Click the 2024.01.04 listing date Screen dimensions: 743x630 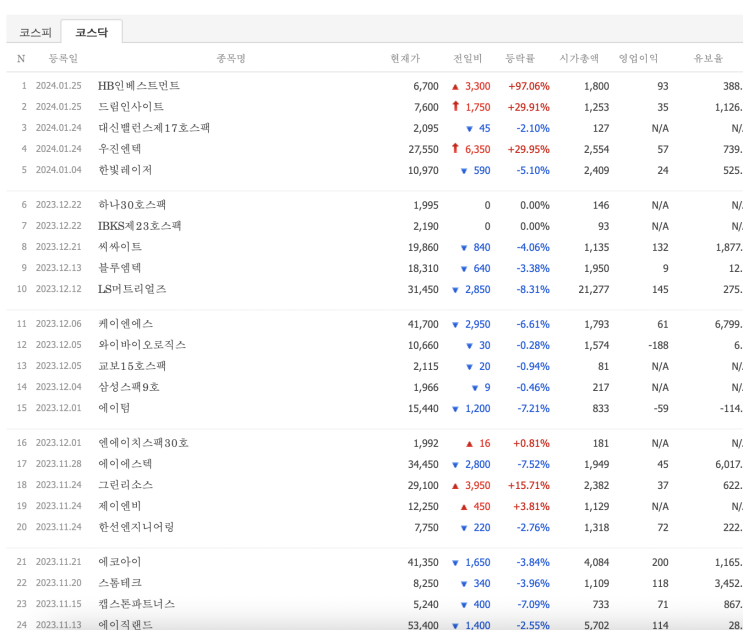pyautogui.click(x=58, y=170)
